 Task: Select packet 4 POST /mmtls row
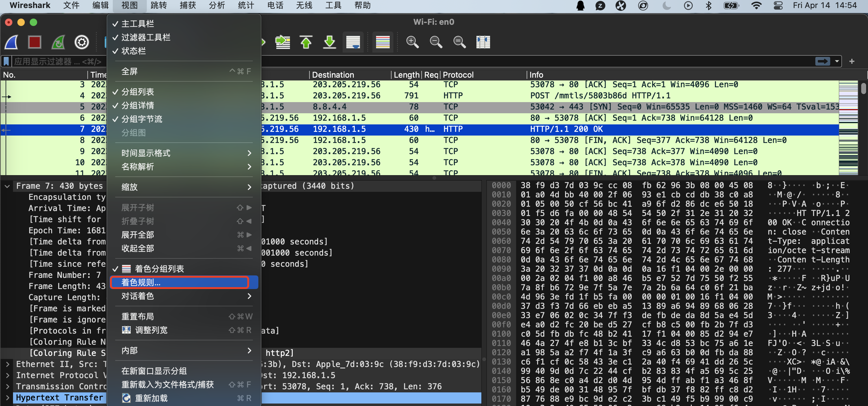(419, 96)
